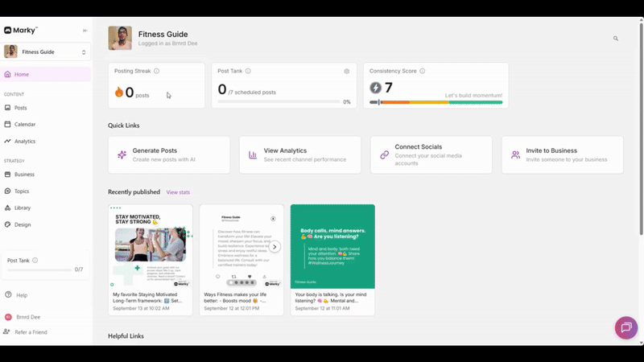The height and width of the screenshot is (362, 644).
Task: Click Refer a Friend link
Action: [31, 332]
